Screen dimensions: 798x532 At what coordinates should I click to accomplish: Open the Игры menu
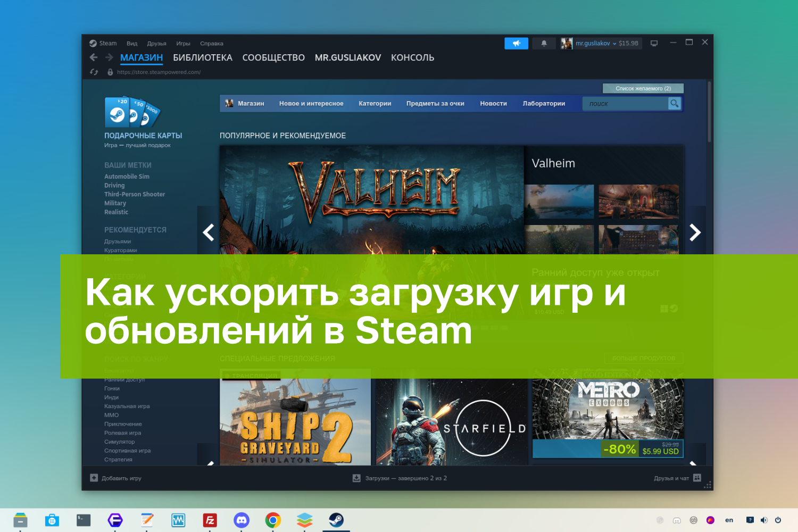click(x=183, y=44)
